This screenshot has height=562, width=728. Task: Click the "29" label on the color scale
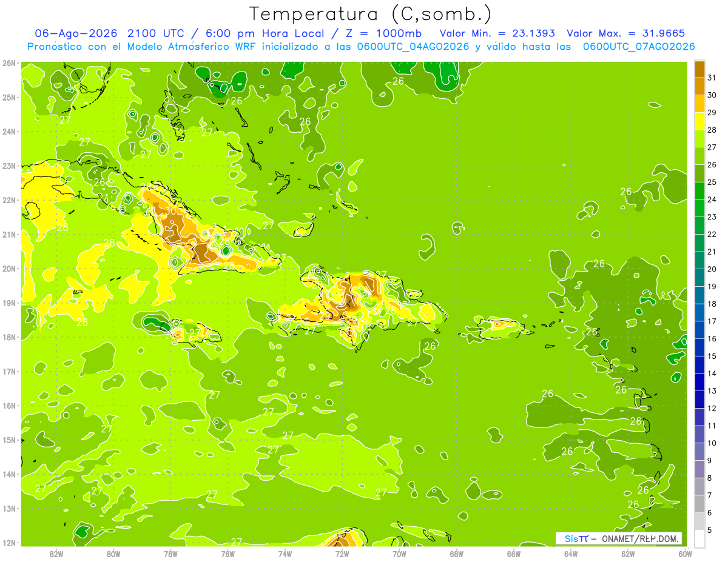pos(712,113)
